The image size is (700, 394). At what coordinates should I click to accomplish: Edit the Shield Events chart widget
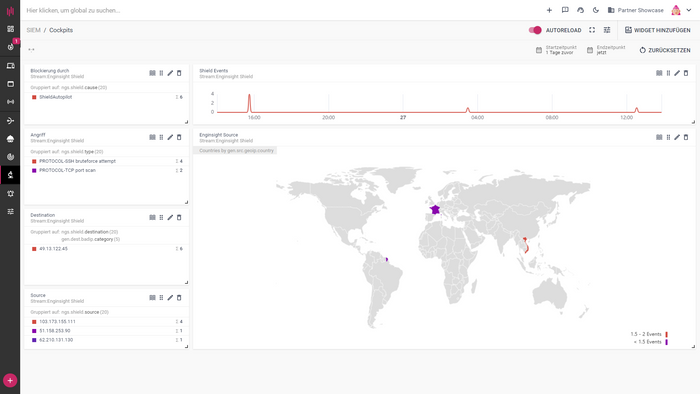677,73
